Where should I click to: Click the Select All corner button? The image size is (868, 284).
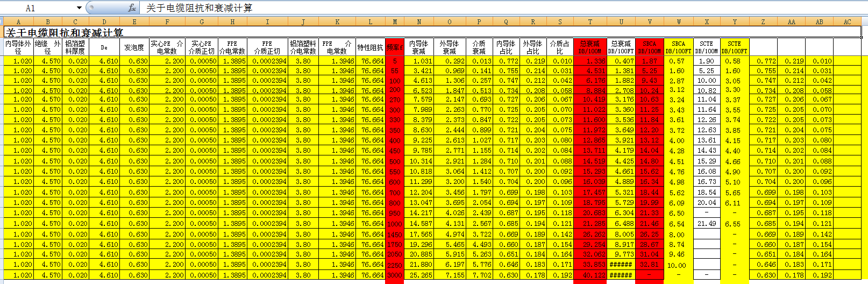2,22
